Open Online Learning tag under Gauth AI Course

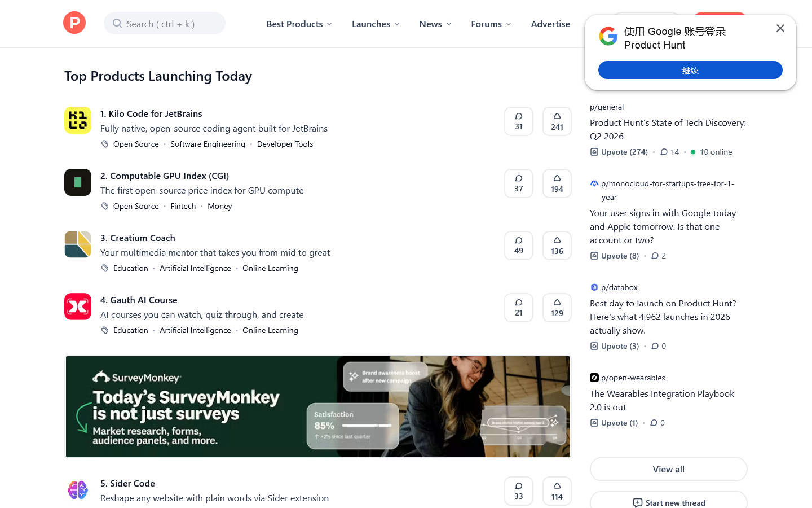[270, 330]
